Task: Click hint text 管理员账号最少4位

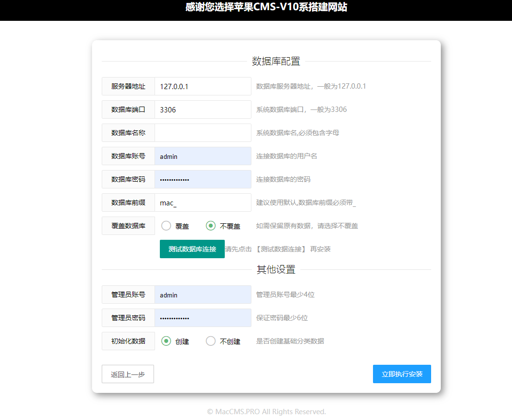Action: [x=285, y=295]
